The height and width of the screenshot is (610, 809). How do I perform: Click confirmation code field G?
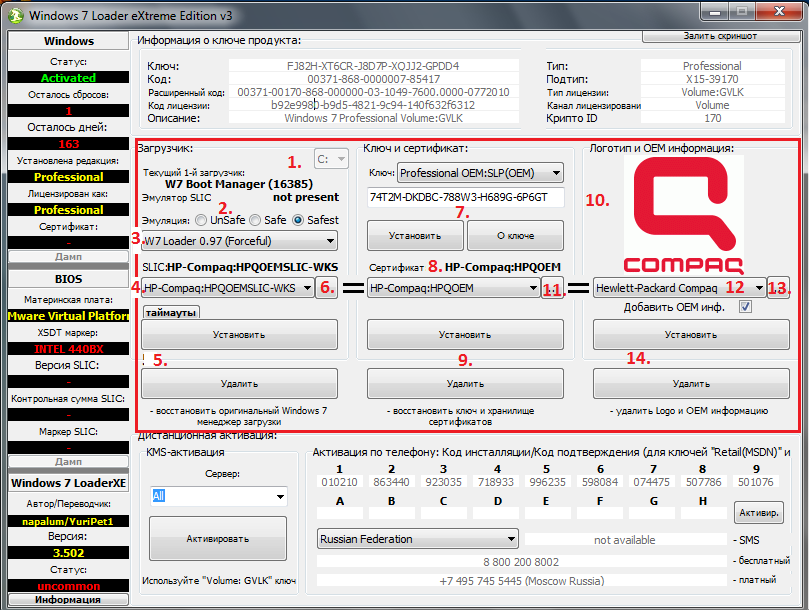coord(652,513)
